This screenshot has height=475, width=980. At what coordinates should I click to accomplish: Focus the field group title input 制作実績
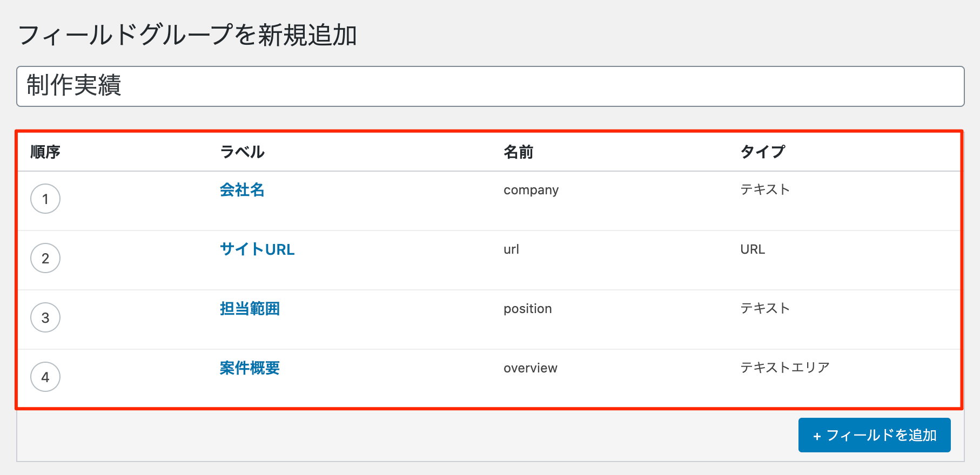click(x=490, y=86)
